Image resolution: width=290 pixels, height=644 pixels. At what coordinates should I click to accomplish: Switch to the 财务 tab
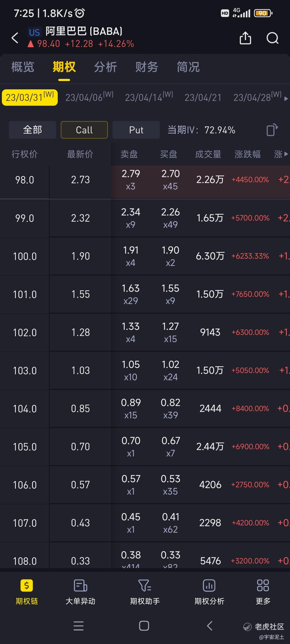pos(147,67)
